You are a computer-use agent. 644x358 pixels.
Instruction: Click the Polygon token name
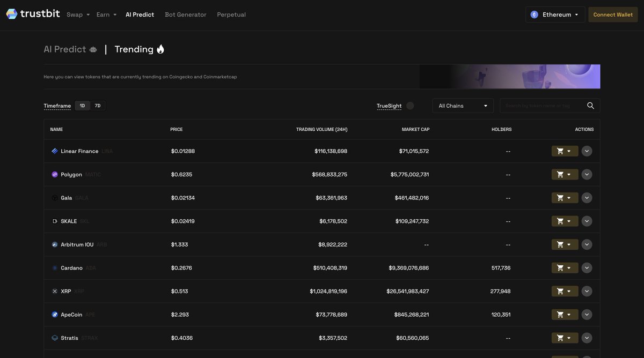click(71, 175)
